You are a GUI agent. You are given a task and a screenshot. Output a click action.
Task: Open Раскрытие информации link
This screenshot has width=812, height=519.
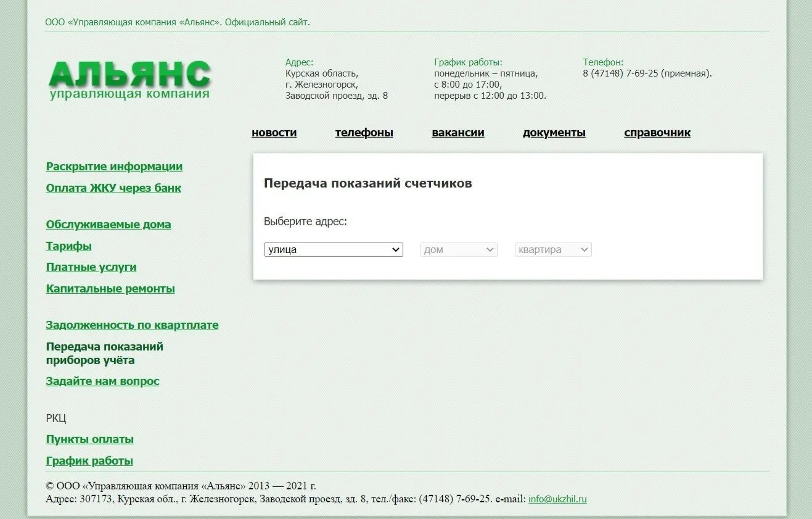tap(114, 167)
